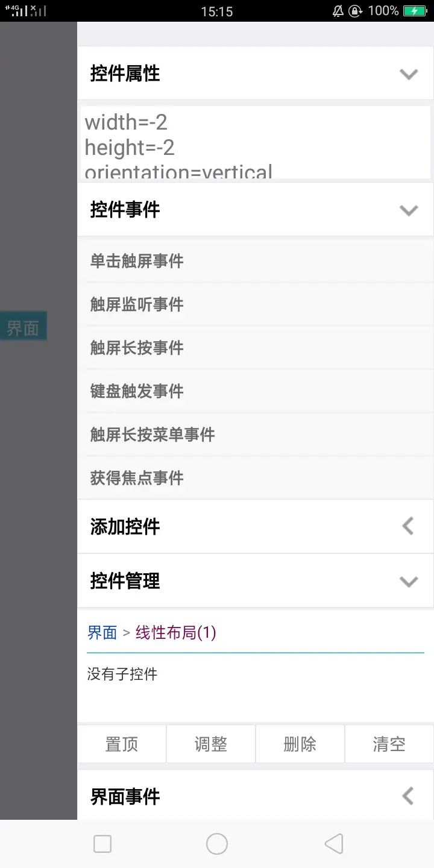The height and width of the screenshot is (868, 434).
Task: Click the properties text field
Action: [256, 143]
